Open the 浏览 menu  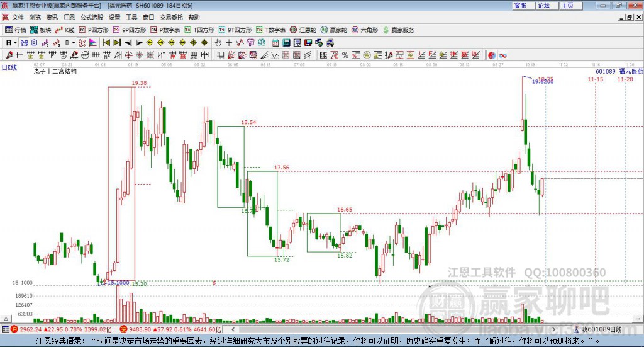point(35,17)
